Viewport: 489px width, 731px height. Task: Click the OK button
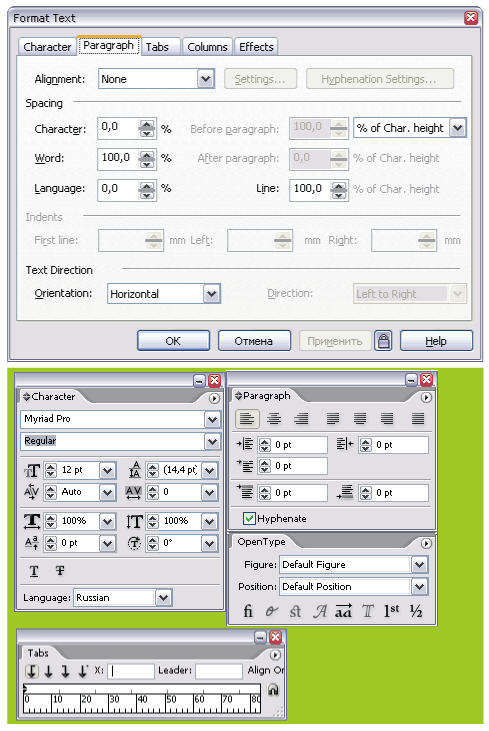coord(173,341)
